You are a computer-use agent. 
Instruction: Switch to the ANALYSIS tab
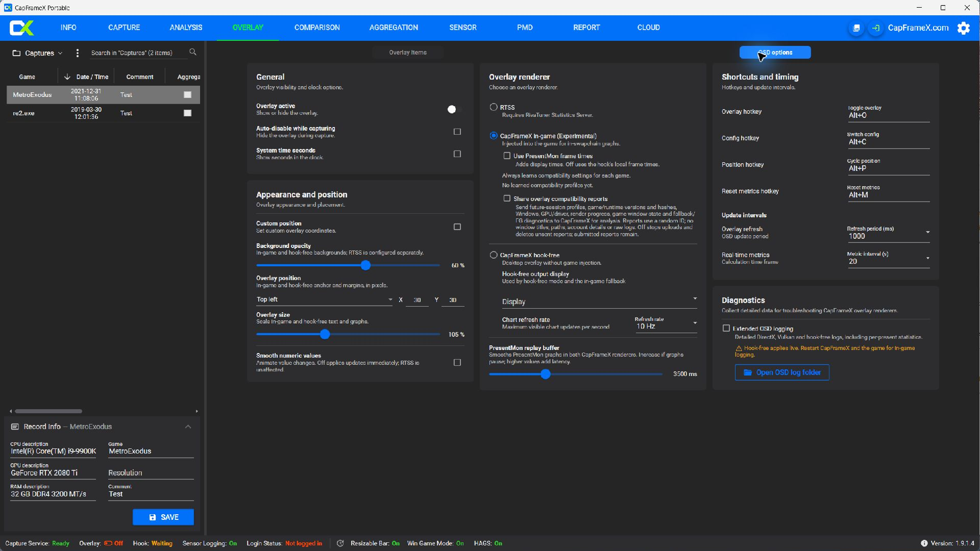coord(186,28)
